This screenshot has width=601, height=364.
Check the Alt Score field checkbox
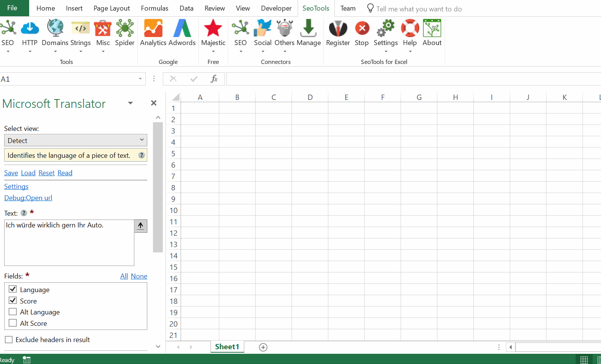click(13, 323)
